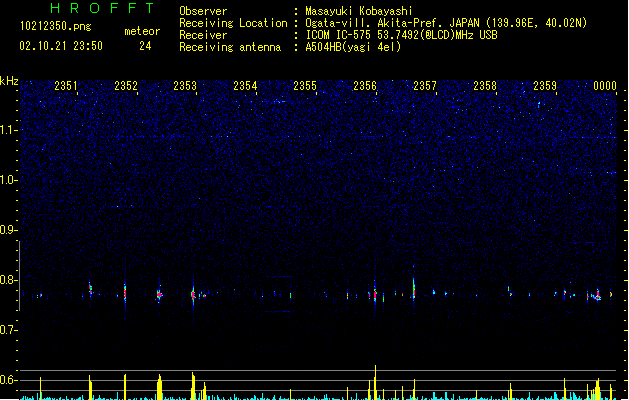
Task: Select the filename 10212350.png
Action: pyautogui.click(x=56, y=26)
